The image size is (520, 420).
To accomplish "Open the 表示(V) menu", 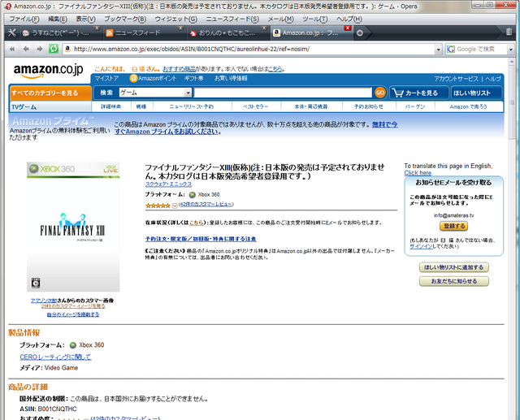I will point(86,19).
